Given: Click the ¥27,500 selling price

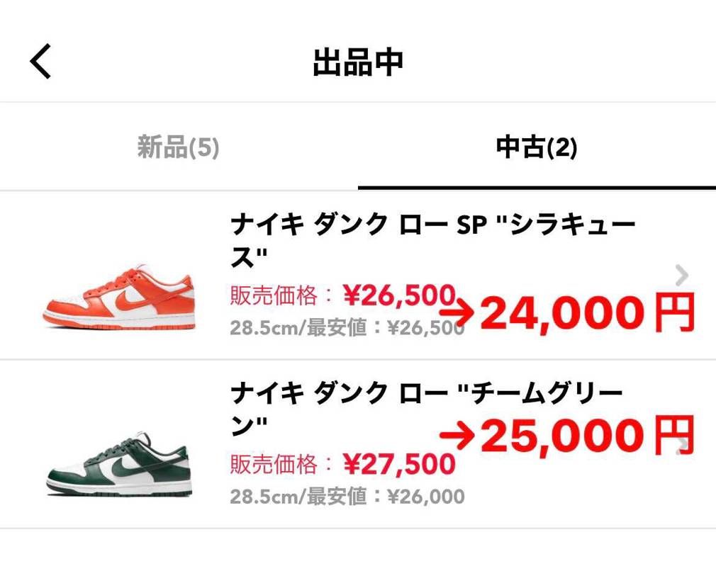Looking at the screenshot, I should coord(398,464).
